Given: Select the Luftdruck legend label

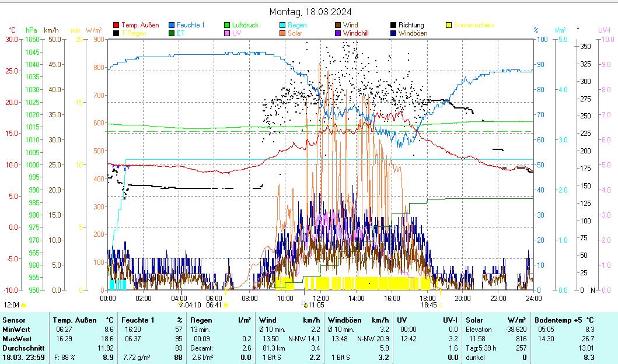Looking at the screenshot, I should click(245, 25).
